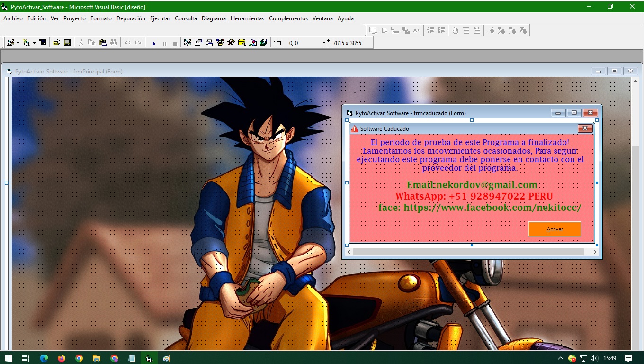Click the Uncomment Block icon
Screen dimensions: 644x364
tap(477, 30)
